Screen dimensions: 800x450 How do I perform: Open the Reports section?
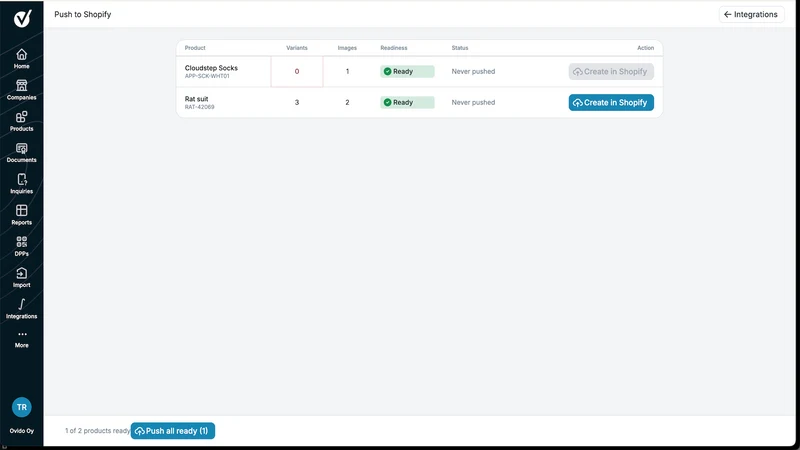coord(21,215)
